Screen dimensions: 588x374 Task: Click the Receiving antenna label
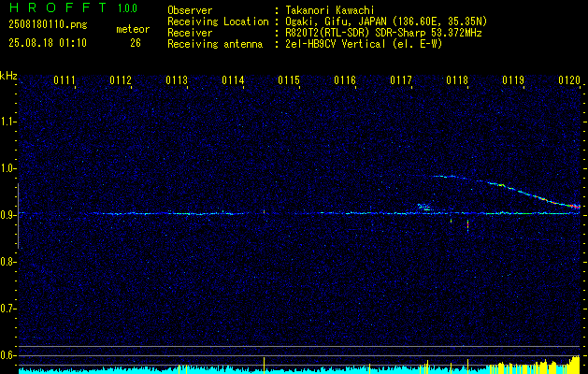click(215, 44)
